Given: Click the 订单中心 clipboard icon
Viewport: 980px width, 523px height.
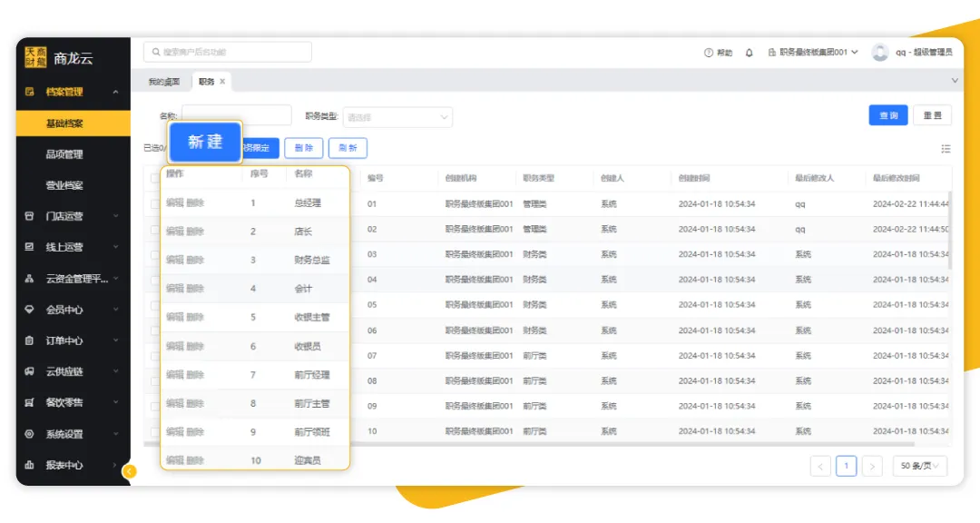Looking at the screenshot, I should [29, 340].
